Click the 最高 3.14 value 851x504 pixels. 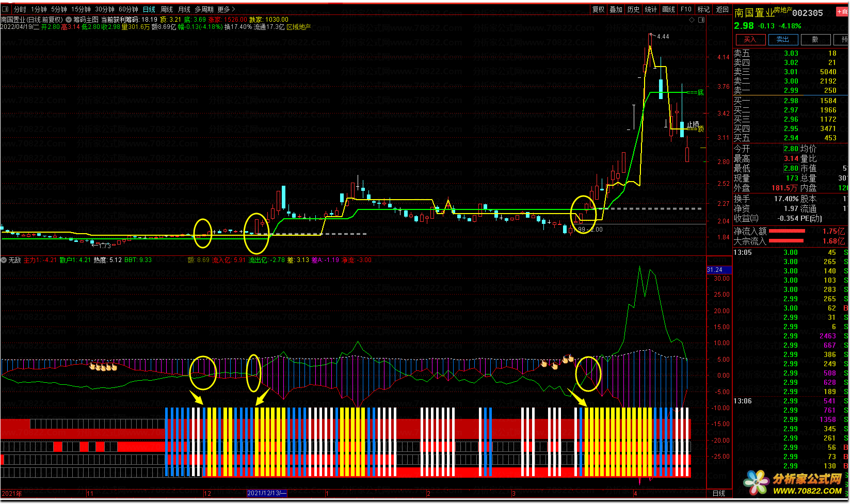coord(791,158)
